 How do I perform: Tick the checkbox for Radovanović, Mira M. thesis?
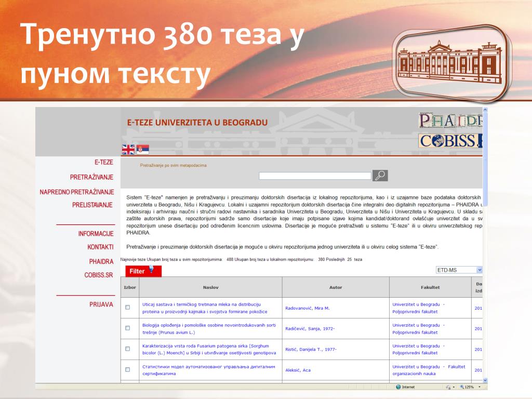coord(128,308)
